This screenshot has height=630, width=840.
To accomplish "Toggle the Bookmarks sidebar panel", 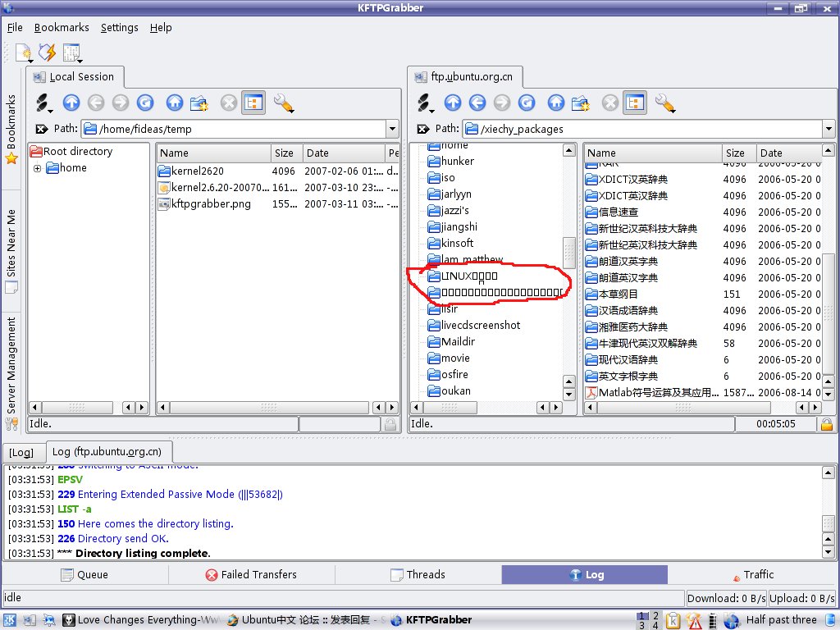I will pos(11,129).
